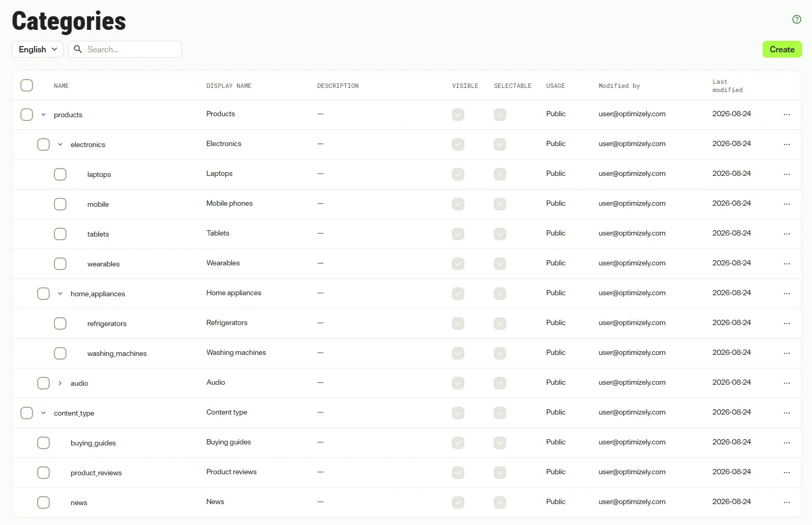The width and height of the screenshot is (812, 525).
Task: Open more options for washing_machines row
Action: tap(787, 353)
